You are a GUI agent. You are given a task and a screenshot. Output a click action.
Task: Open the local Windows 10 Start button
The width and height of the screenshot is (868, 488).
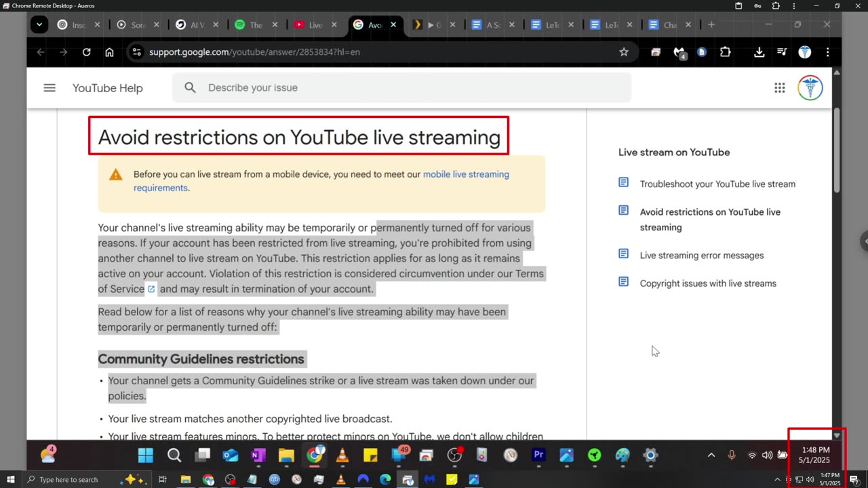[11, 480]
